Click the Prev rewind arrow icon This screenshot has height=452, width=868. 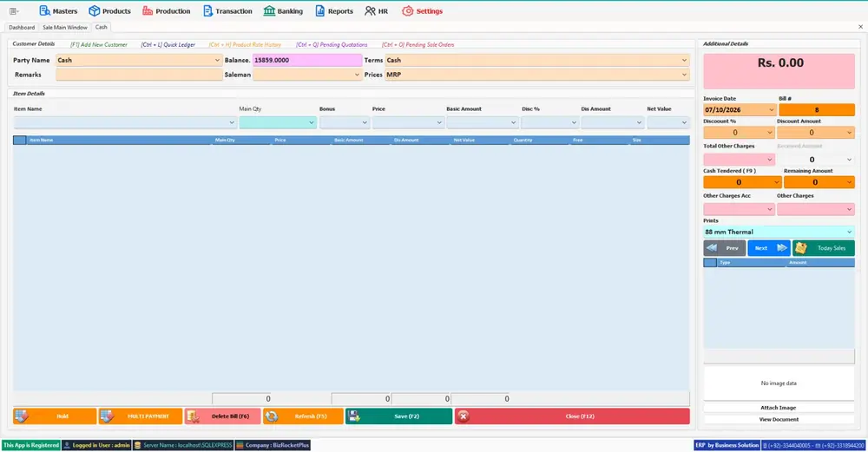[x=712, y=248]
